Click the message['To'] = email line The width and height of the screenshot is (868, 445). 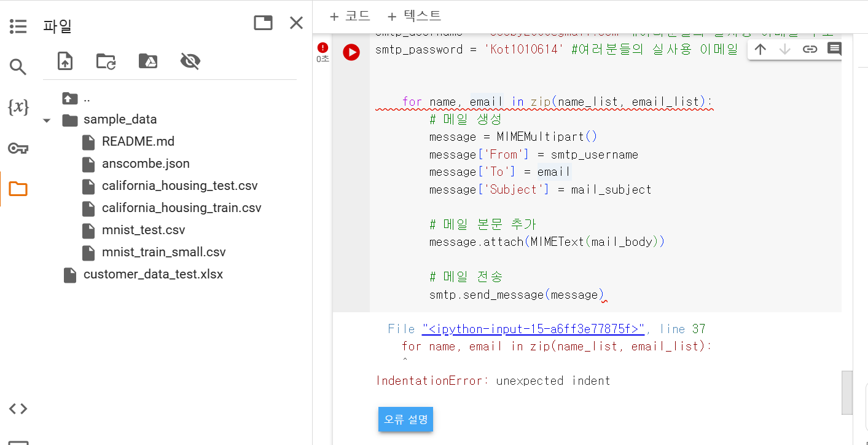499,171
